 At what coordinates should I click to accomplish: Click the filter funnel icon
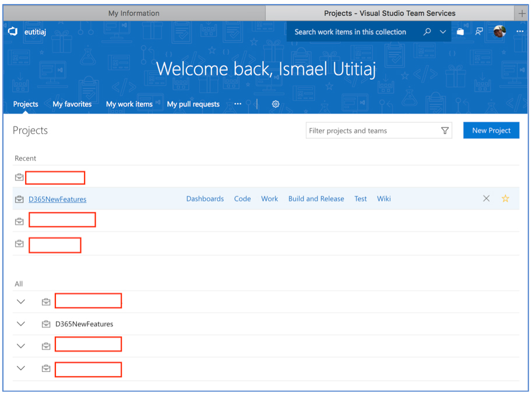[445, 131]
